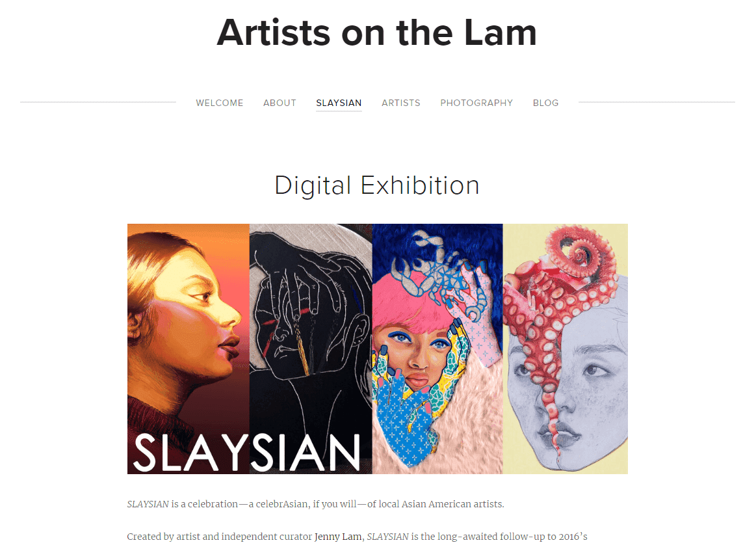
Task: Visit the Blog page
Action: (546, 103)
